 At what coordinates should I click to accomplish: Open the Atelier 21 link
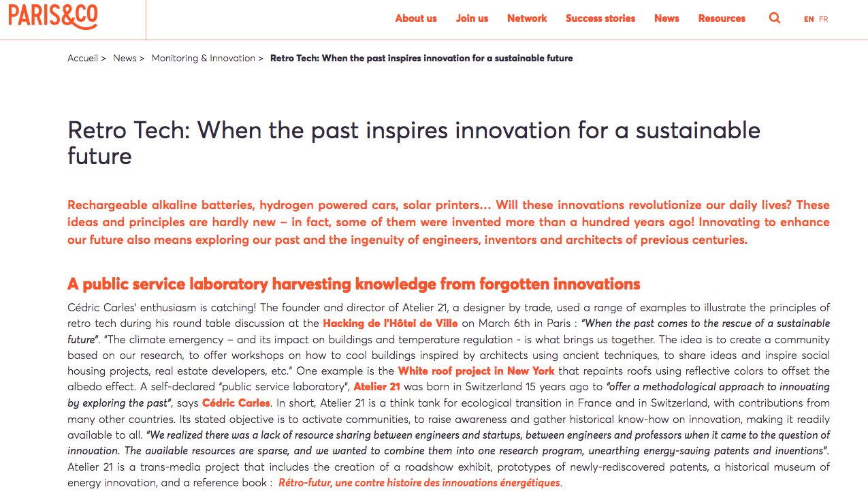pos(376,387)
